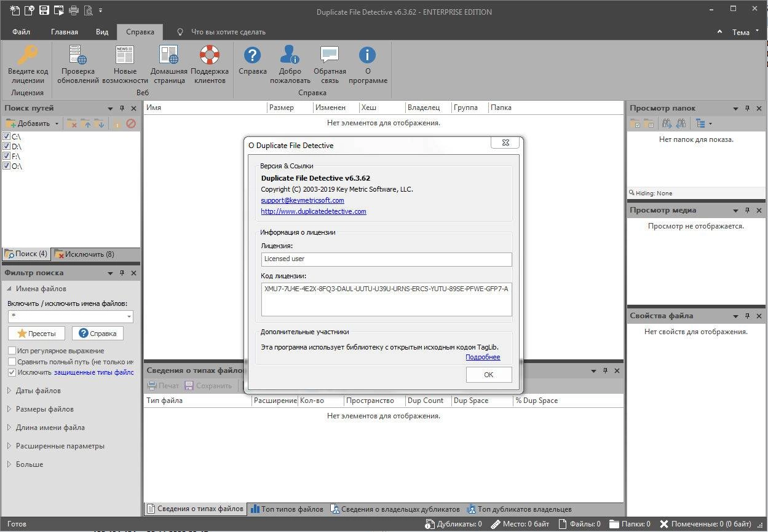Click the find next binoculars icon in Просмотр папок

667,123
